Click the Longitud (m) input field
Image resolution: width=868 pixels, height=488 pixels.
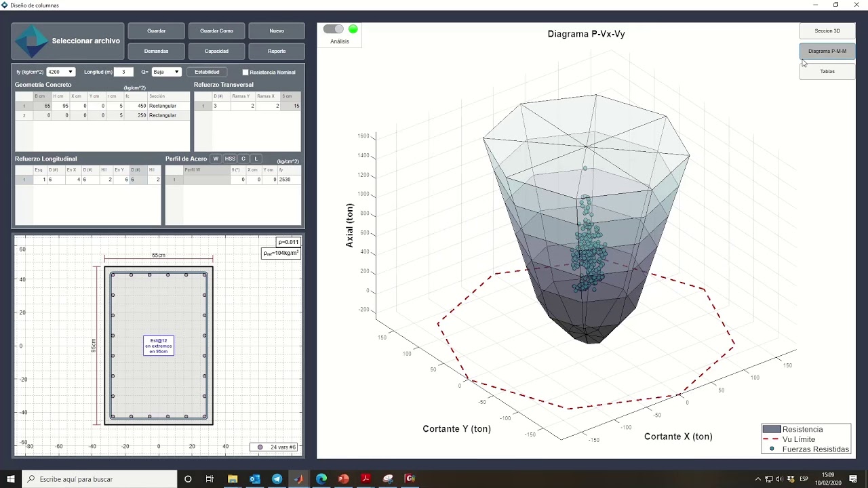123,72
